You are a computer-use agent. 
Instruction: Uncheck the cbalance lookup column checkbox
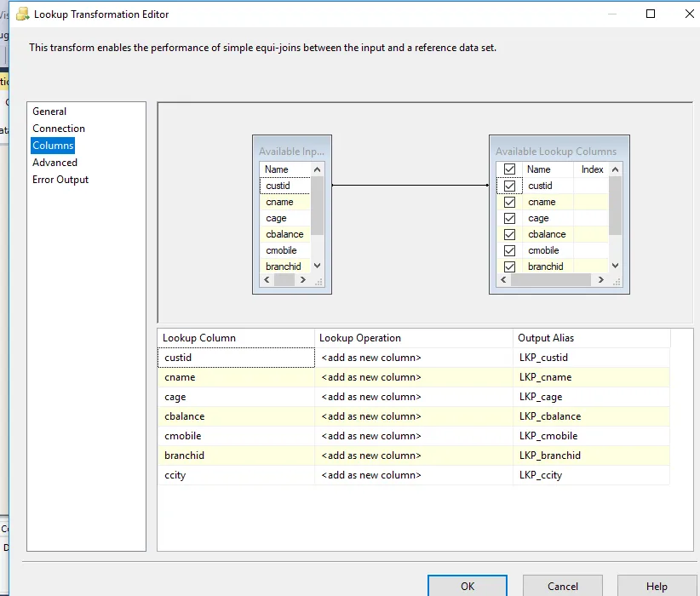[509, 234]
